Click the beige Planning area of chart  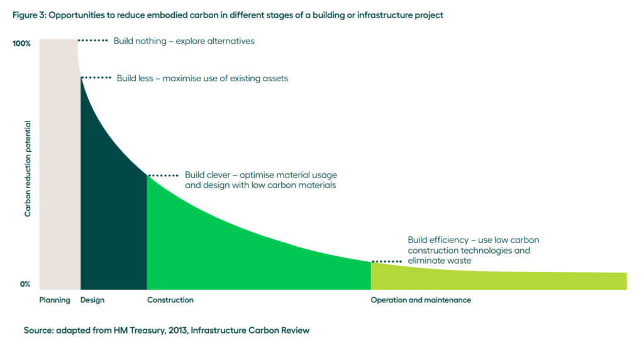pos(58,164)
